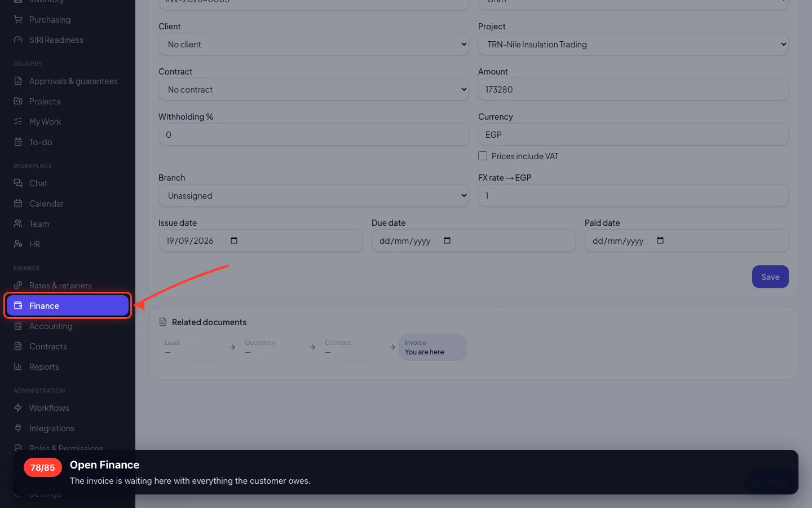The height and width of the screenshot is (508, 812).
Task: Navigate to My Work
Action: (x=68, y=122)
